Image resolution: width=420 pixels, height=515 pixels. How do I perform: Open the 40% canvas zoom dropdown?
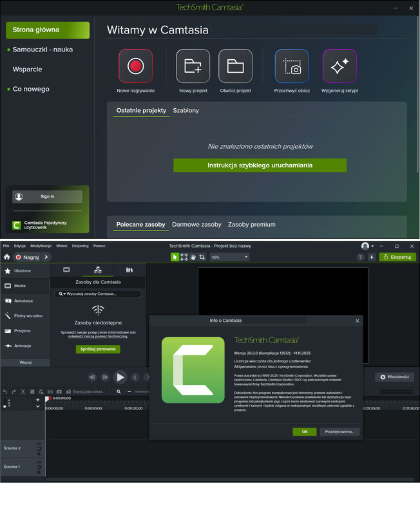click(229, 257)
